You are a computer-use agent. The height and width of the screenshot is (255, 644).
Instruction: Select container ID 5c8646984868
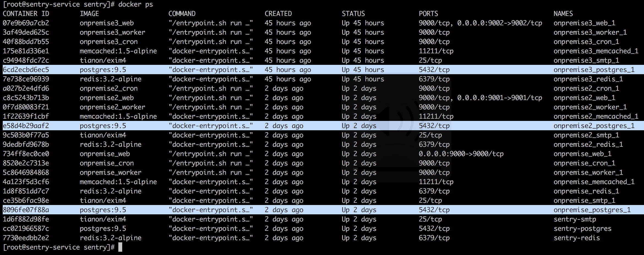pyautogui.click(x=26, y=173)
